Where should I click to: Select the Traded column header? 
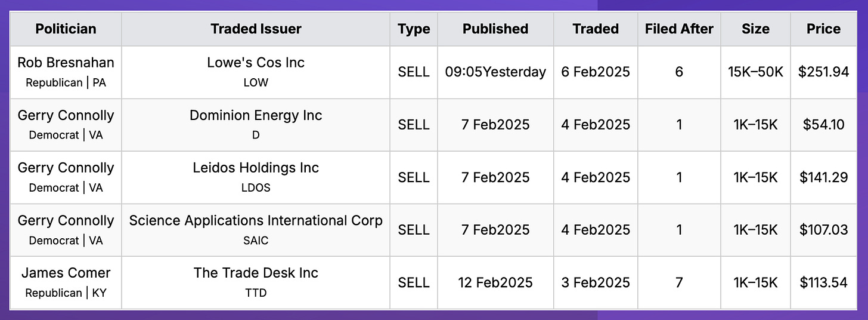pyautogui.click(x=596, y=29)
